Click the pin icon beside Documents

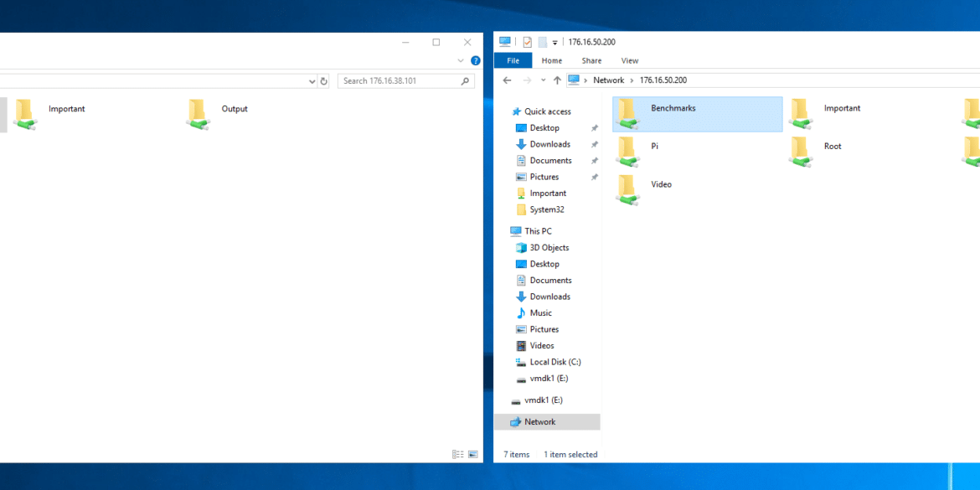pos(595,160)
